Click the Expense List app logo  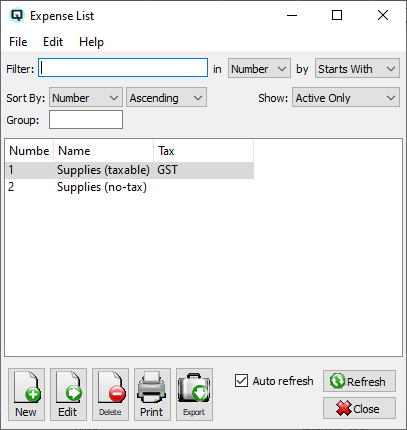(17, 15)
